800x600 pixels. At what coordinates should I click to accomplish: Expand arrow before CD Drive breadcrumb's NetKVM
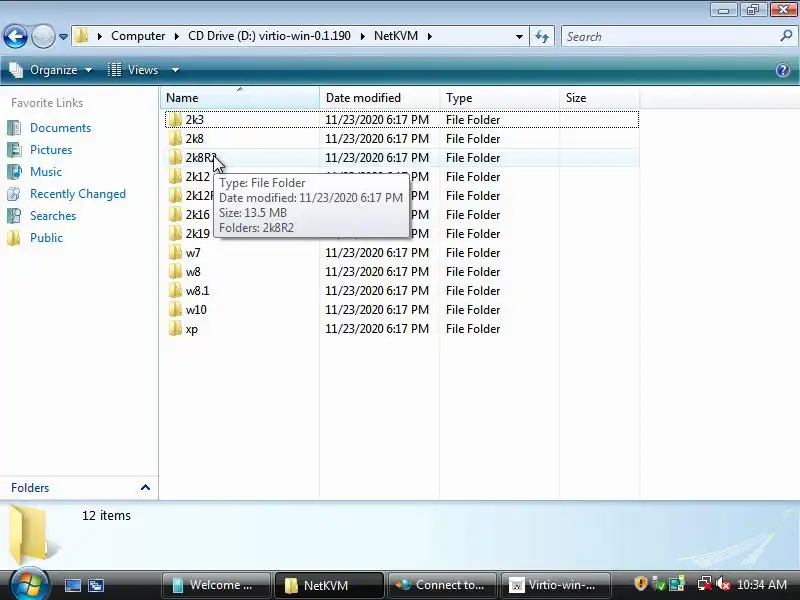[x=362, y=36]
